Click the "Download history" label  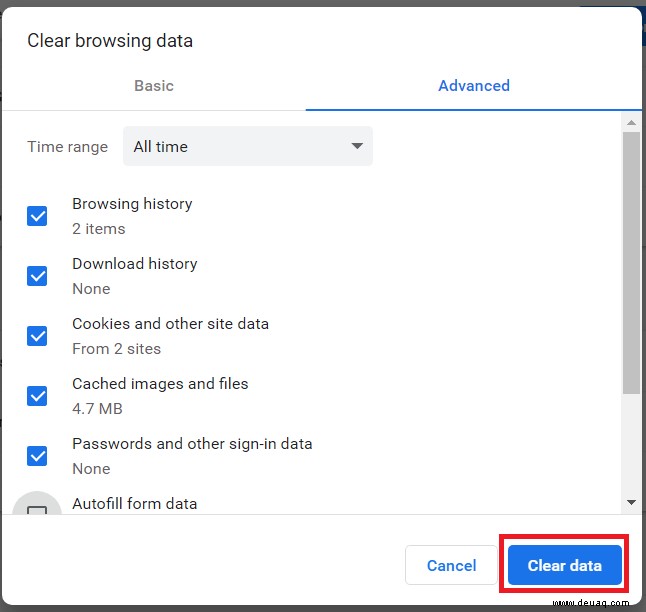(x=135, y=264)
